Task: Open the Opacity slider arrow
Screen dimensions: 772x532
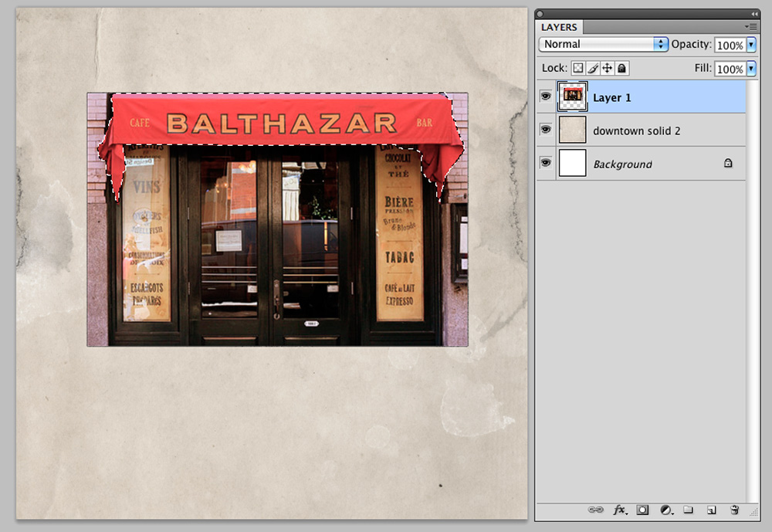Action: (751, 44)
